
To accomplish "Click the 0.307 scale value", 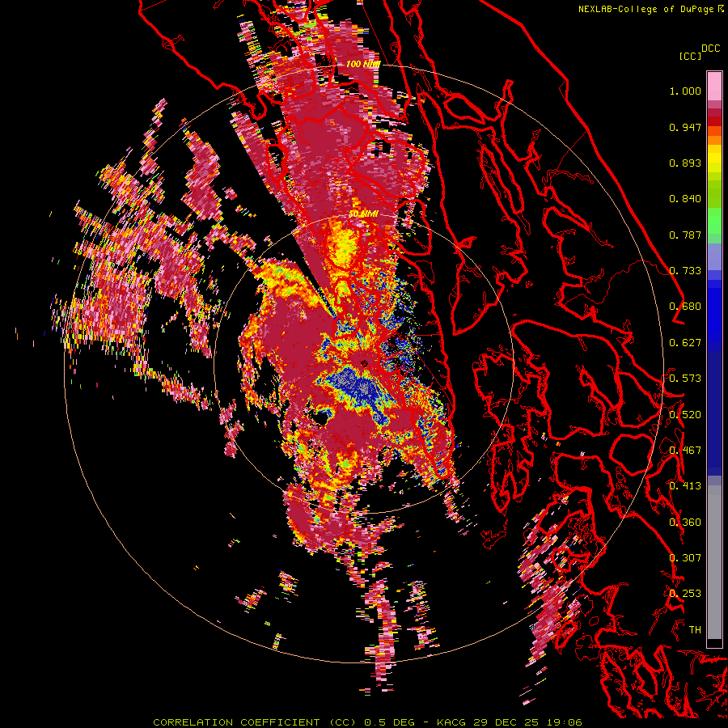I will 685,558.
